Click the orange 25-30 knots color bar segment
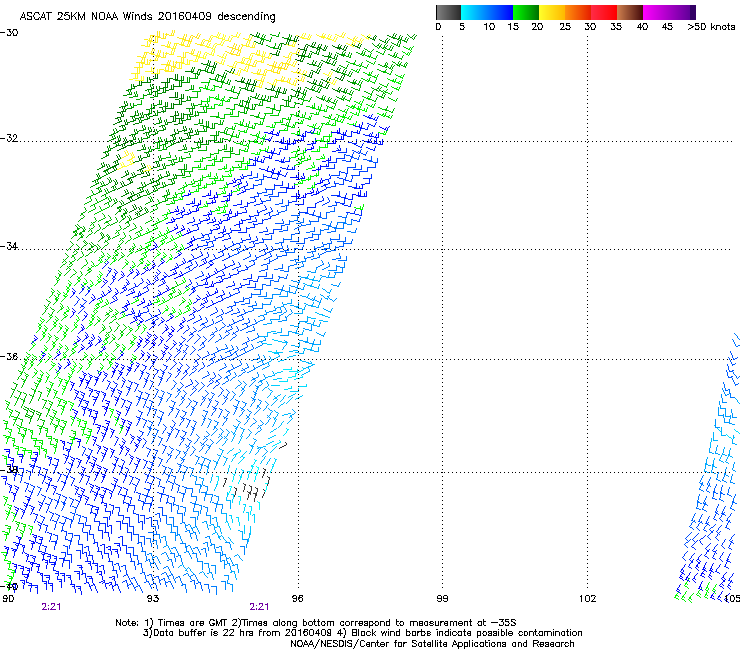 click(578, 12)
